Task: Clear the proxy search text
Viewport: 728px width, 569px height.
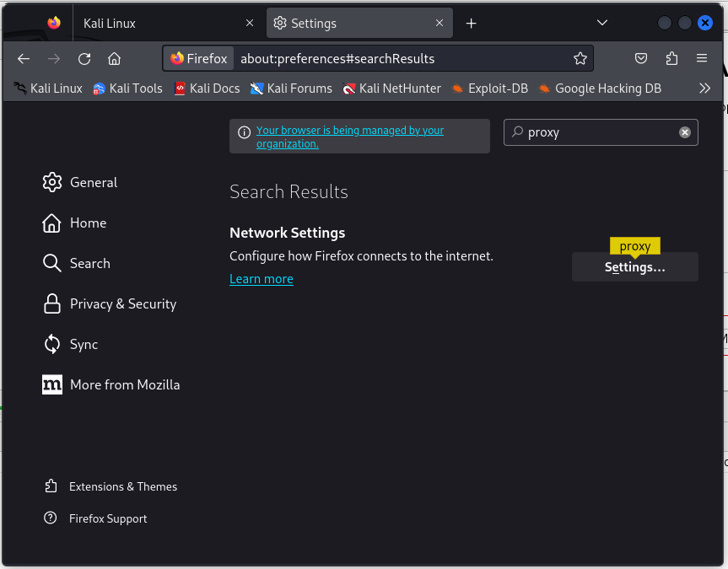Action: (x=684, y=132)
